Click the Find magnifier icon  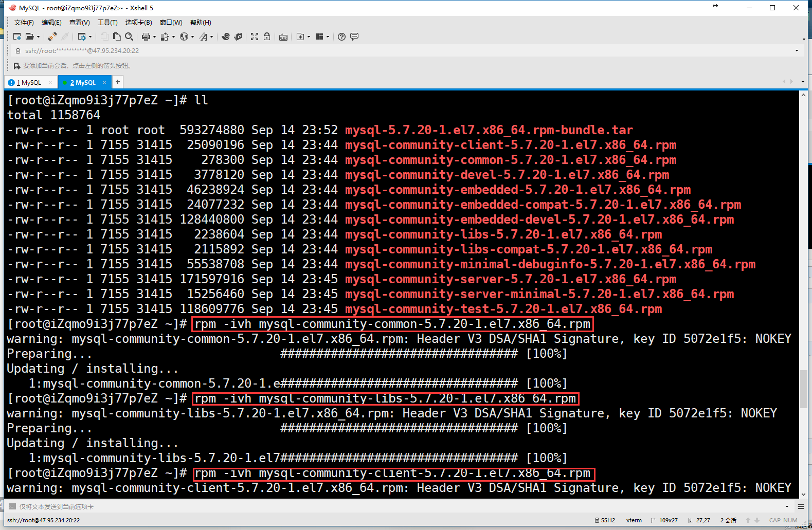[x=129, y=36]
